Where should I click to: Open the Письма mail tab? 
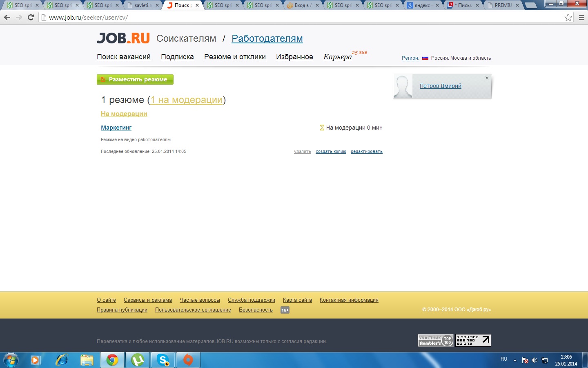pos(462,5)
